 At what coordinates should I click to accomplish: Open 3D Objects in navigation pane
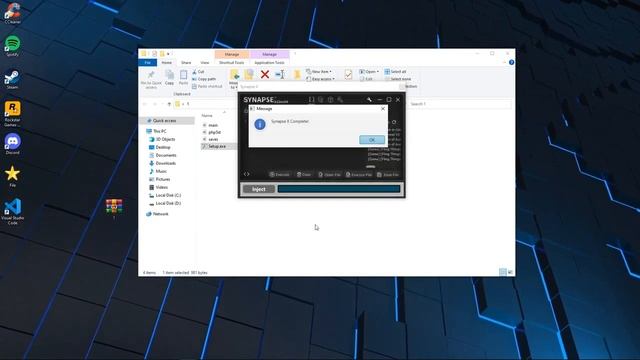pos(162,139)
